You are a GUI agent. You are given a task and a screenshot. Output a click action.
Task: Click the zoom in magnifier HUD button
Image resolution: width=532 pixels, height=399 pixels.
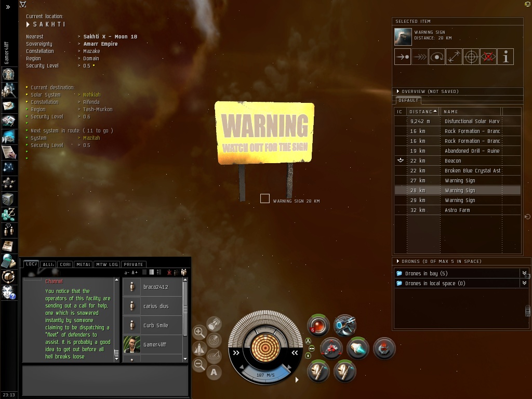coord(199,332)
